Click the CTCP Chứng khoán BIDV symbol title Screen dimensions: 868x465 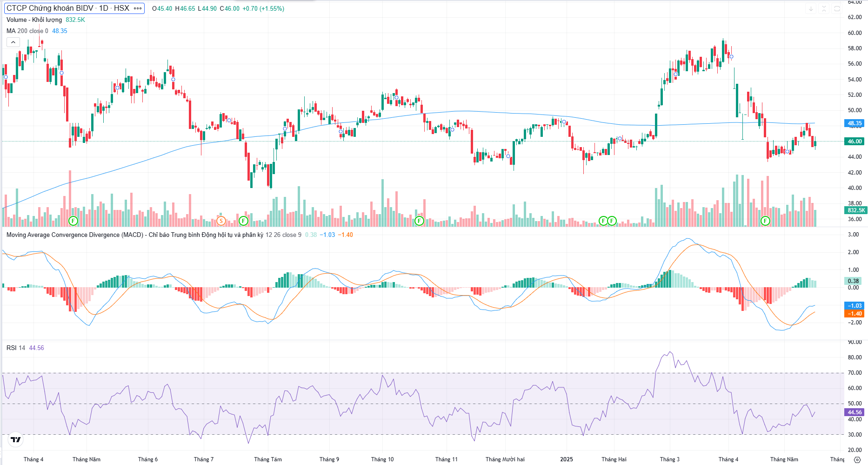(x=68, y=8)
